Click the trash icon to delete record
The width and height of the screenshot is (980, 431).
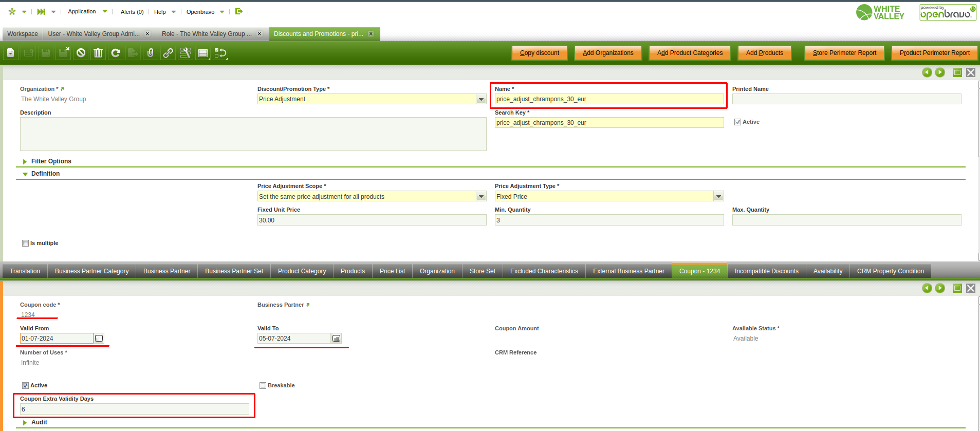tap(98, 53)
